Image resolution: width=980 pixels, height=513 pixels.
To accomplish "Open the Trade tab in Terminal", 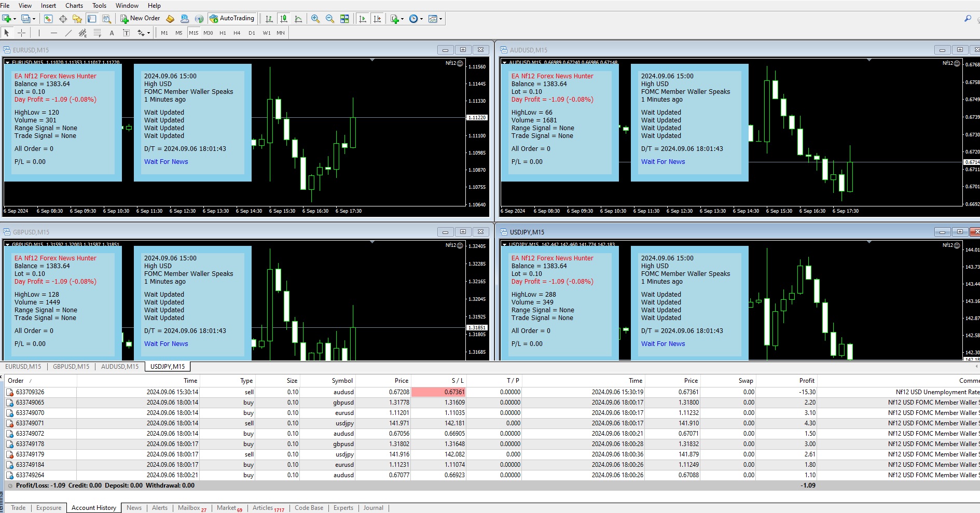I will pyautogui.click(x=18, y=508).
